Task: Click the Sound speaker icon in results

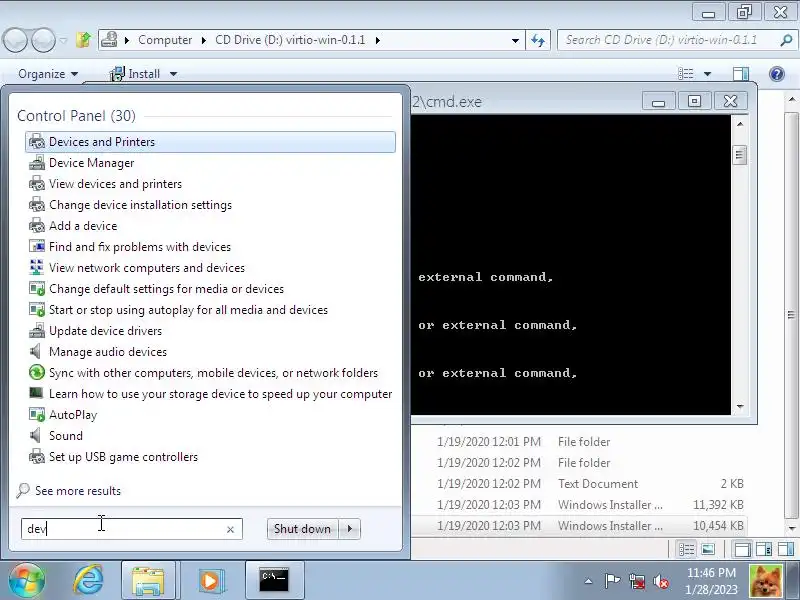Action: point(36,435)
